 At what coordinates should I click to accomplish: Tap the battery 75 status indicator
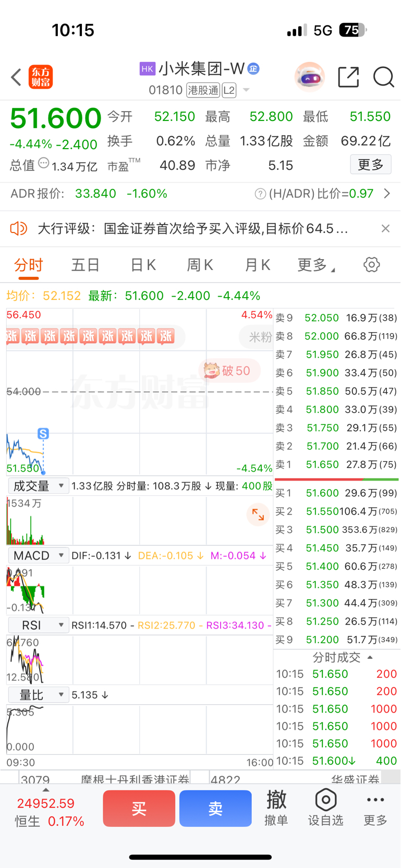pyautogui.click(x=353, y=30)
